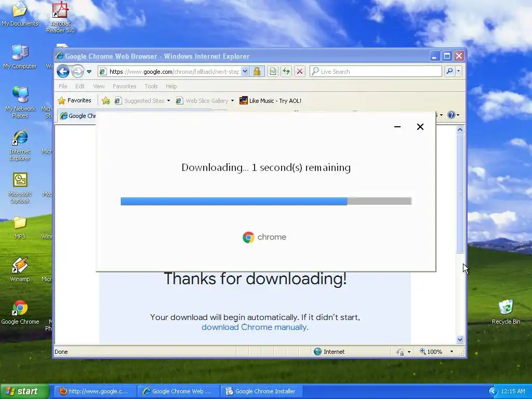The height and width of the screenshot is (399, 532).
Task: Click the address bar URL field
Action: click(x=174, y=72)
